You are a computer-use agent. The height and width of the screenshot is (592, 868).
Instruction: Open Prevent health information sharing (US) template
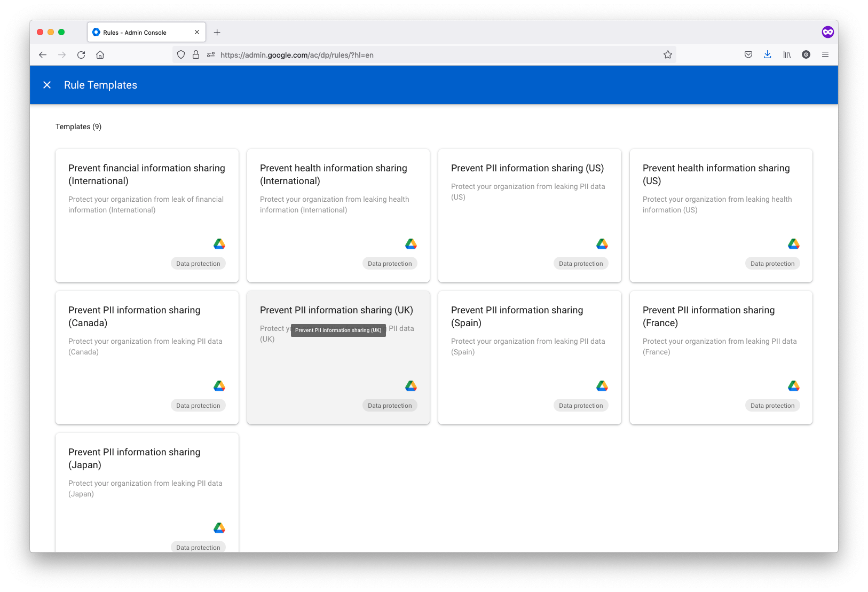[x=721, y=216]
